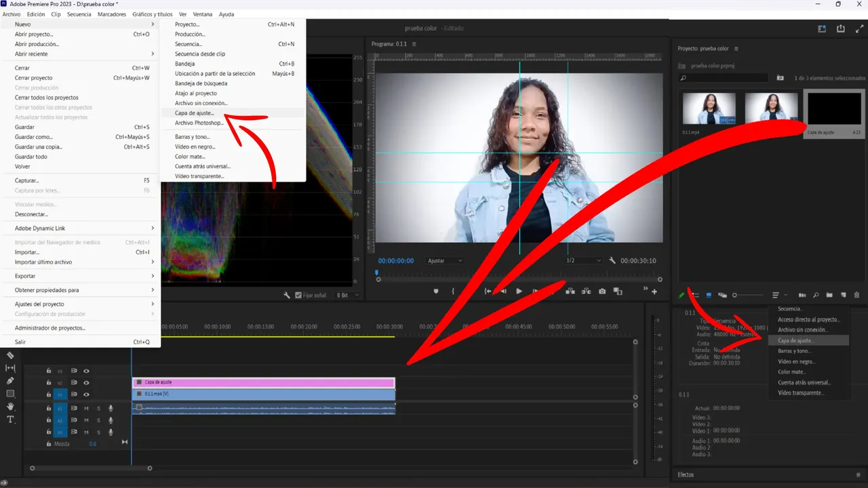Open the Program monitor panel menu

click(414, 44)
